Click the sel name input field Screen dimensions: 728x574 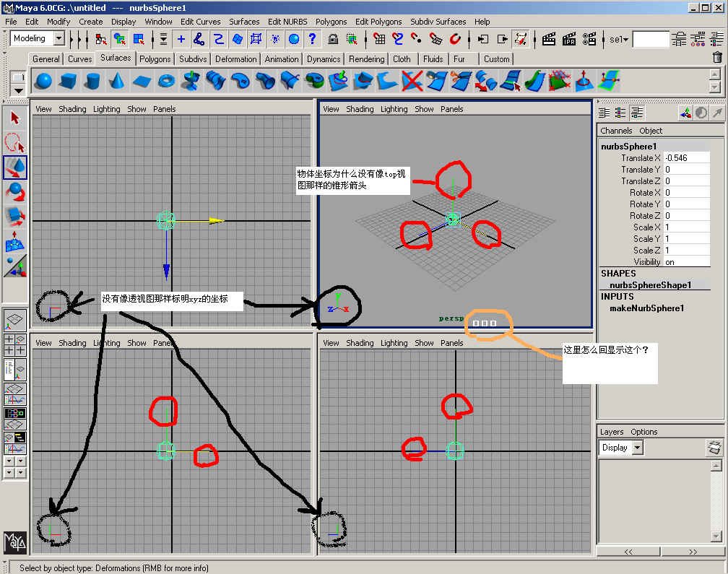coord(651,40)
